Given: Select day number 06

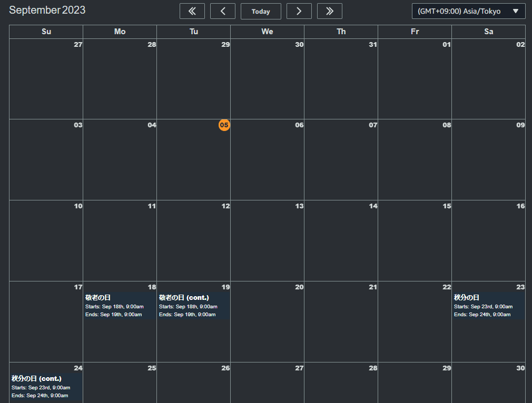Looking at the screenshot, I should pyautogui.click(x=299, y=125).
